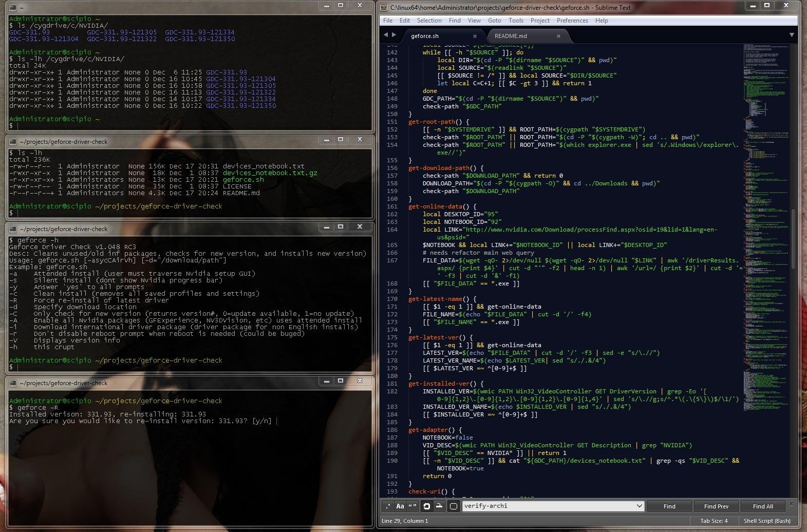Click the Find All button
This screenshot has height=532, width=807.
pos(763,506)
